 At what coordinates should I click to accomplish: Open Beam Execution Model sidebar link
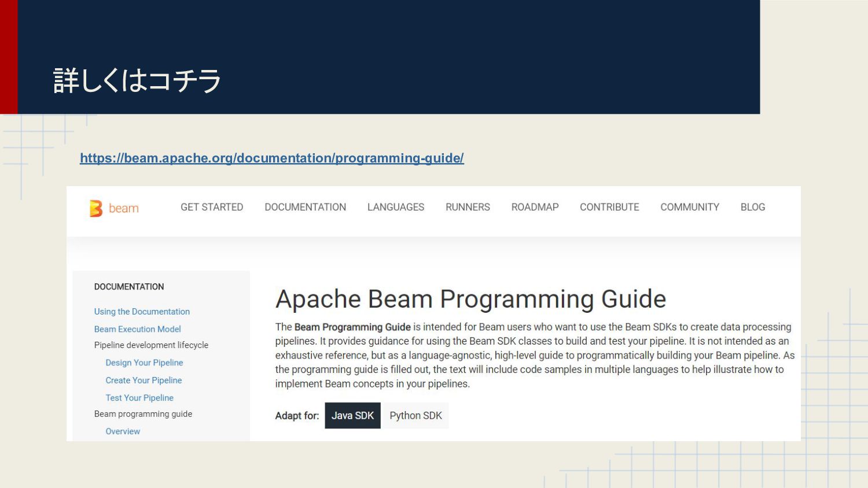(137, 329)
